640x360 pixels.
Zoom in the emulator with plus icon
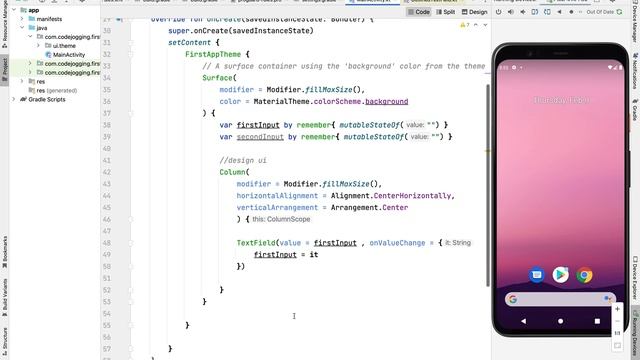click(x=617, y=309)
